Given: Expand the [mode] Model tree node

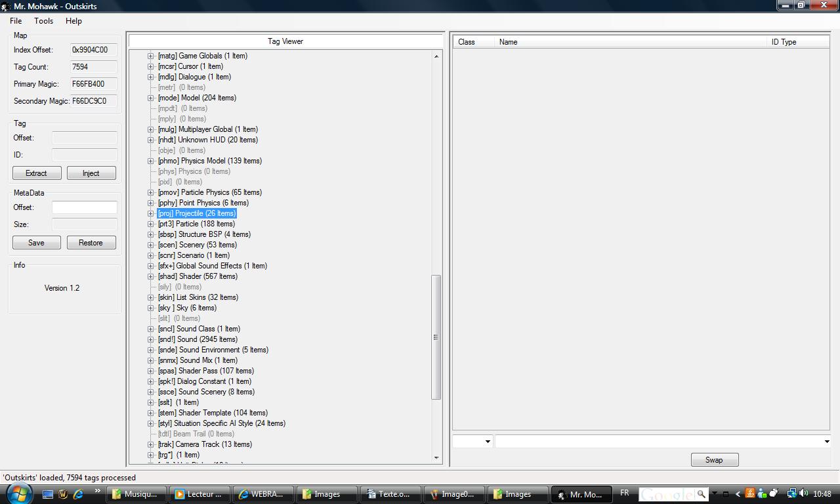Looking at the screenshot, I should (151, 98).
